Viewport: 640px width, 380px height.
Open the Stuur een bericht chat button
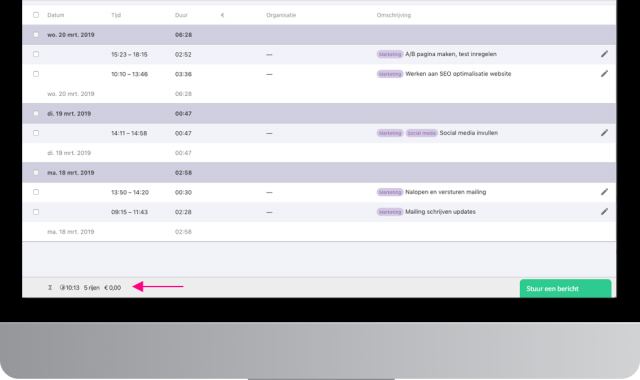click(x=565, y=289)
